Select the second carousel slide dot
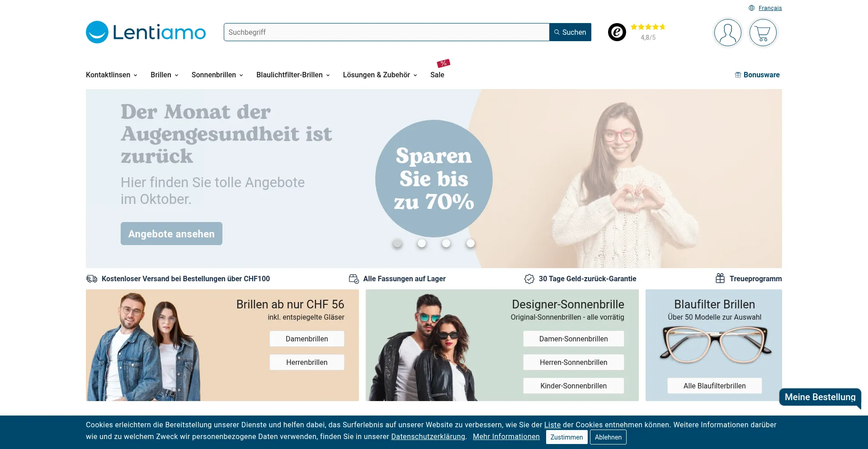This screenshot has height=449, width=868. 422,243
